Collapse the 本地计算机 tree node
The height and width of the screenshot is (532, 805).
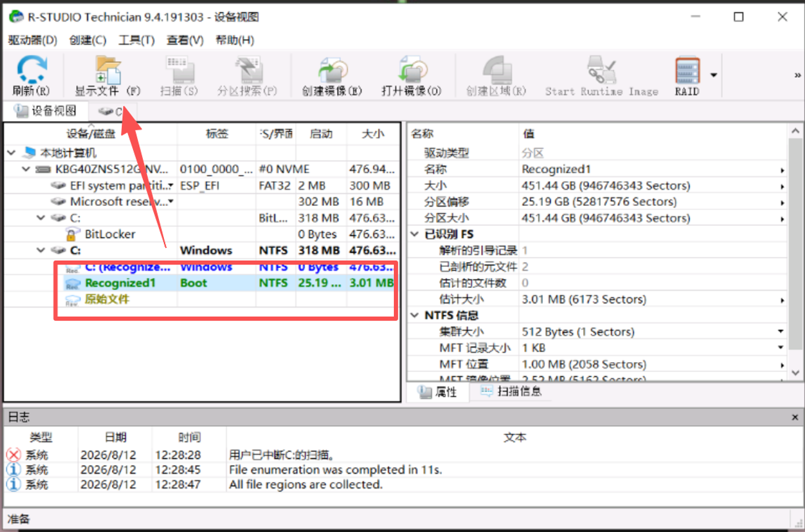11,153
